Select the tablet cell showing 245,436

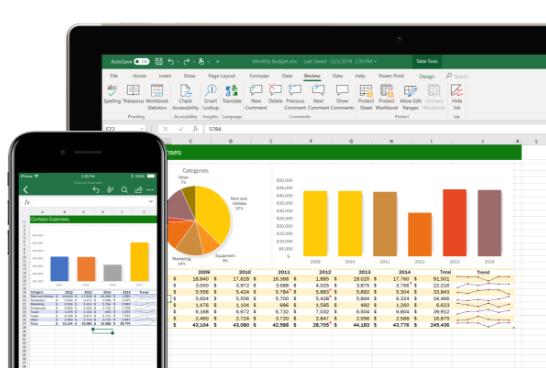(x=433, y=325)
